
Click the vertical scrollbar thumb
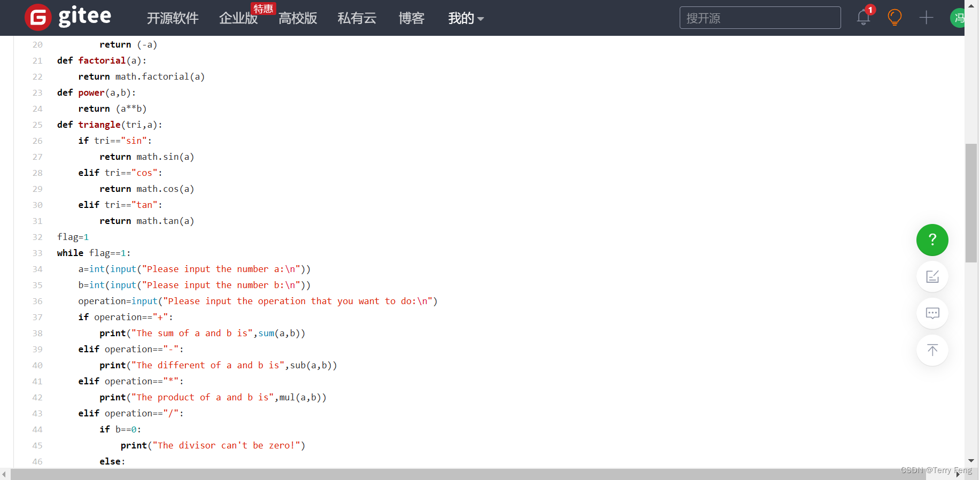(971, 203)
